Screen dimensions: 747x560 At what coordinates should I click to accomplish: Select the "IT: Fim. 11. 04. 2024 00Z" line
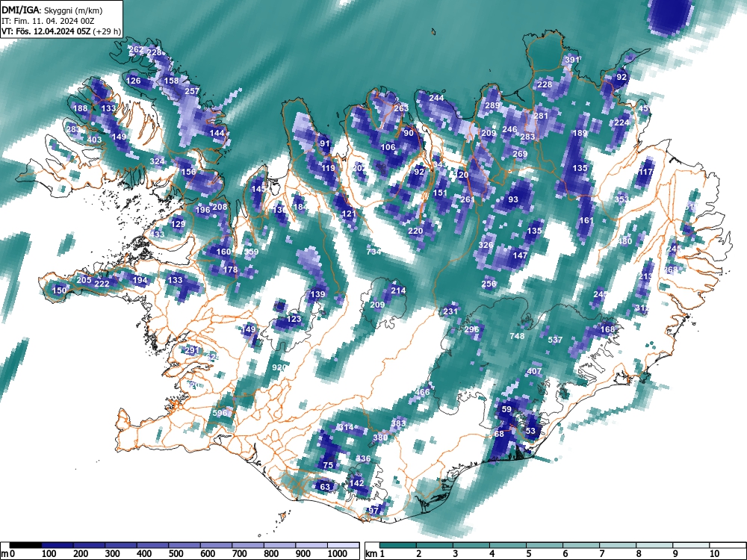click(x=48, y=21)
